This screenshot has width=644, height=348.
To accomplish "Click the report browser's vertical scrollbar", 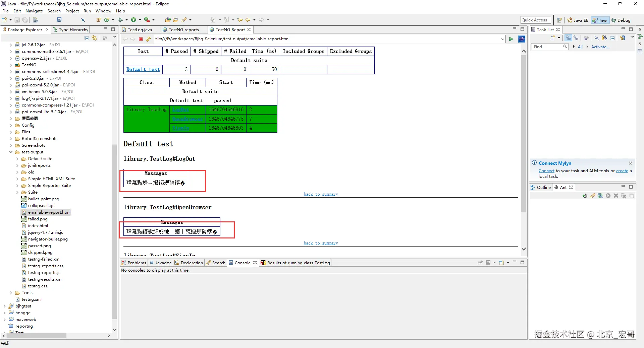I will [x=524, y=134].
